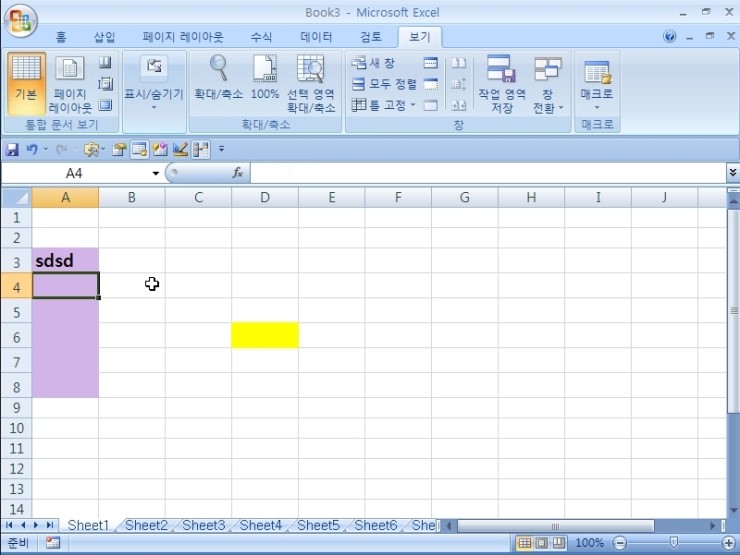Viewport: 740px width, 555px height.
Task: Open the Zoom dialog magnifier icon
Action: (x=218, y=80)
